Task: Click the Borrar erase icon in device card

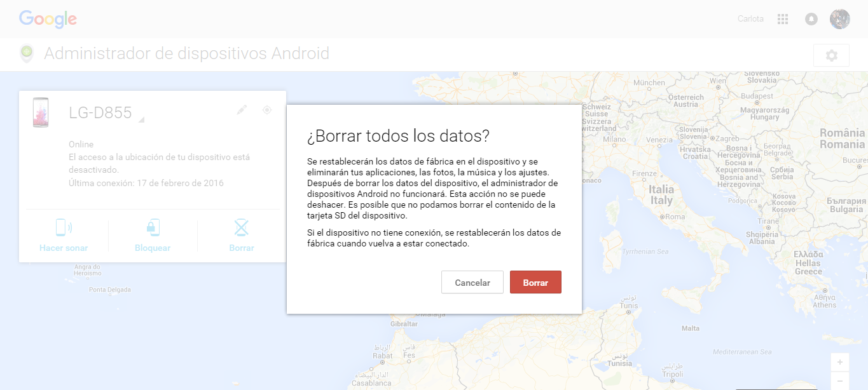Action: (x=242, y=227)
